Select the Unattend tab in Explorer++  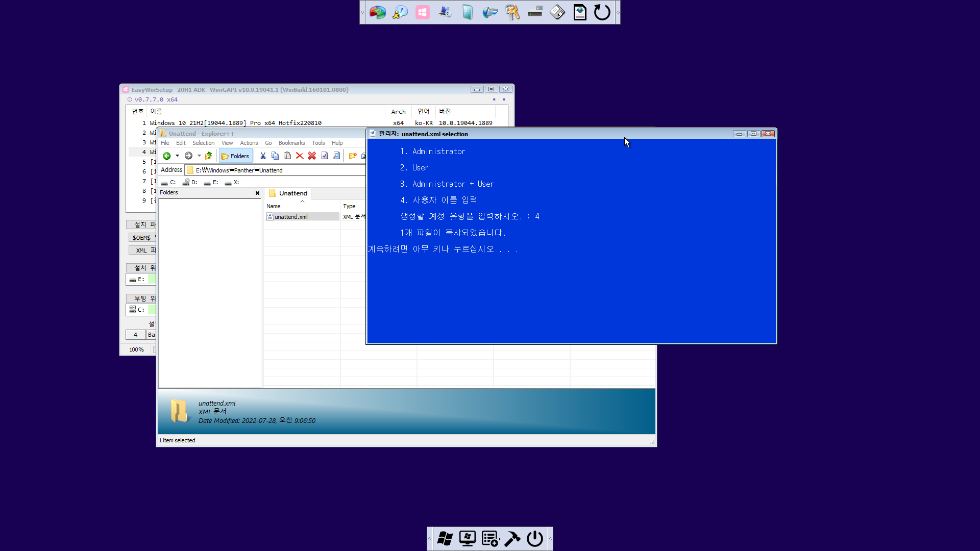(288, 193)
